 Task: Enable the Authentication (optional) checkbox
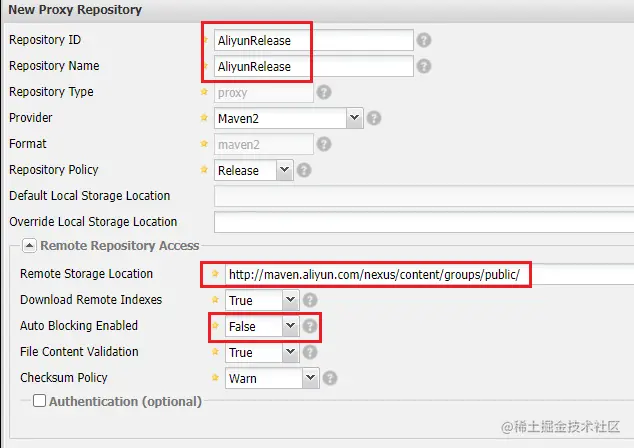click(x=40, y=401)
